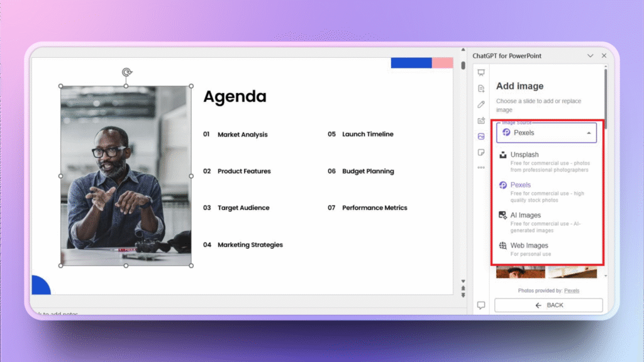
Task: Open the three-dot more options icon
Action: pos(481,167)
